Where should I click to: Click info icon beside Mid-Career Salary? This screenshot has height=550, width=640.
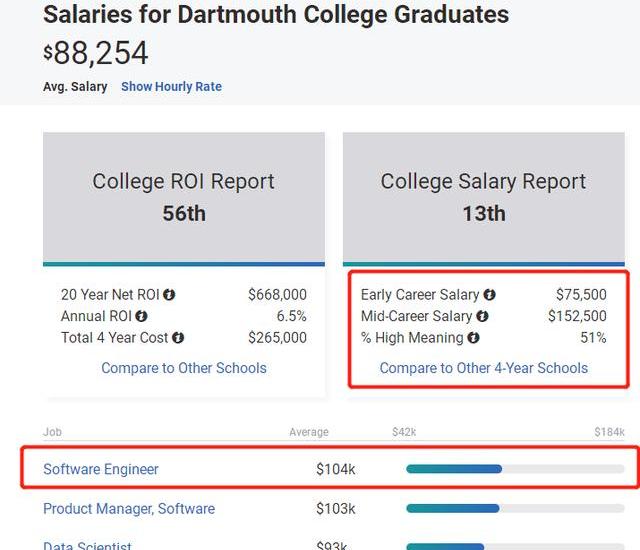pos(482,316)
